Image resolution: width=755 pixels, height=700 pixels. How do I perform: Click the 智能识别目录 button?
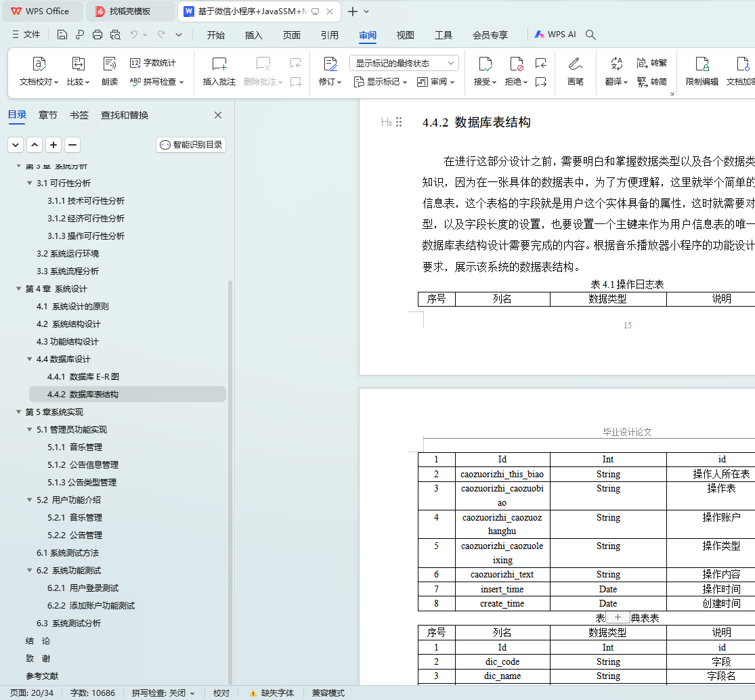tap(191, 145)
